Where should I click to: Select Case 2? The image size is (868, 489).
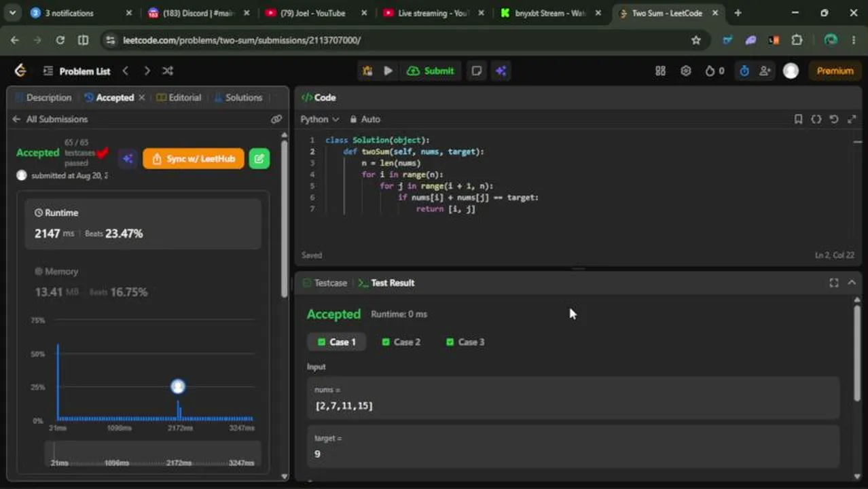(401, 342)
